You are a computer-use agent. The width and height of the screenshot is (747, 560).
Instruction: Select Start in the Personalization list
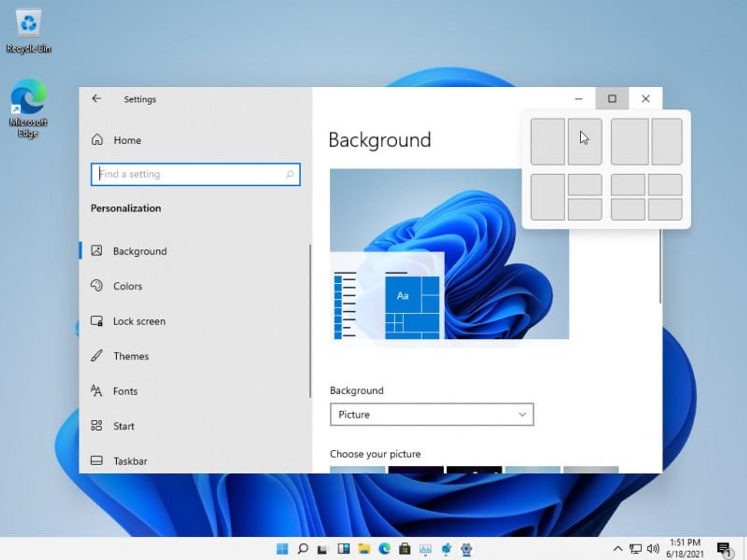[123, 426]
